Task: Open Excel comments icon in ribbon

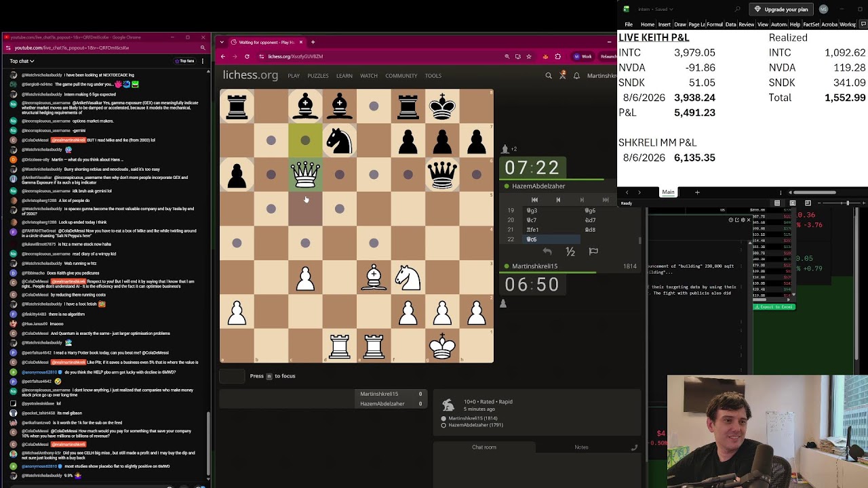Action: [863, 24]
